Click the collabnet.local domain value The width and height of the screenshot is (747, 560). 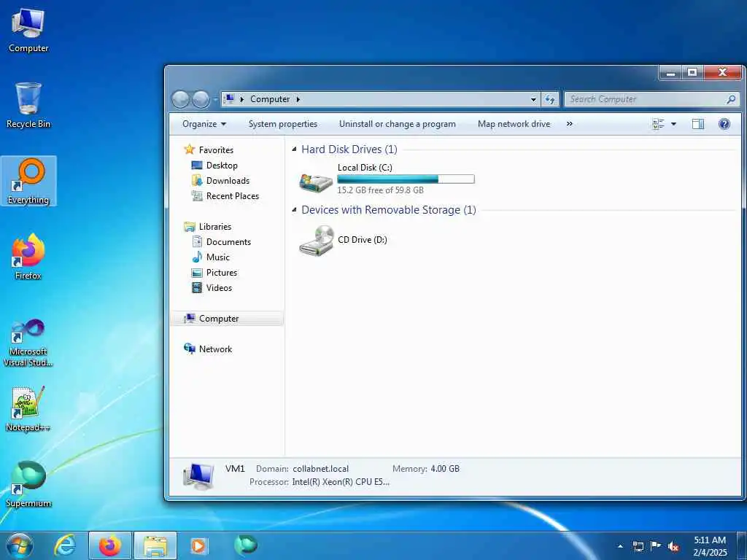321,469
